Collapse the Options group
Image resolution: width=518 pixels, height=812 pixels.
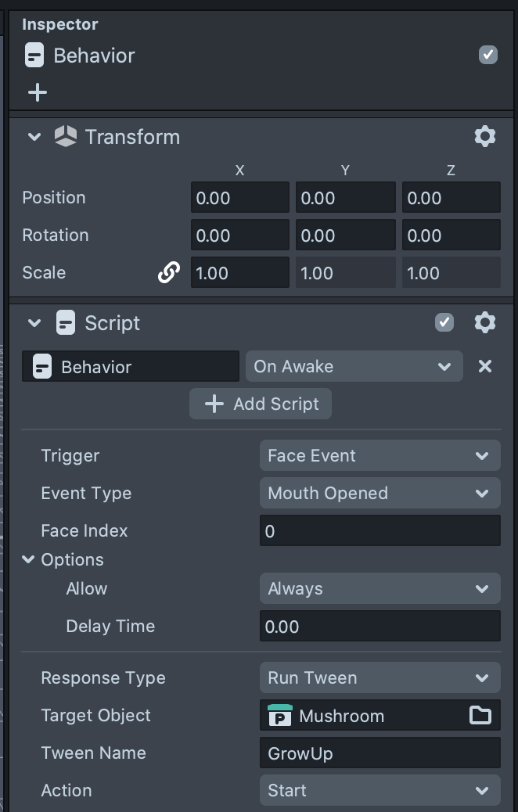[x=29, y=559]
